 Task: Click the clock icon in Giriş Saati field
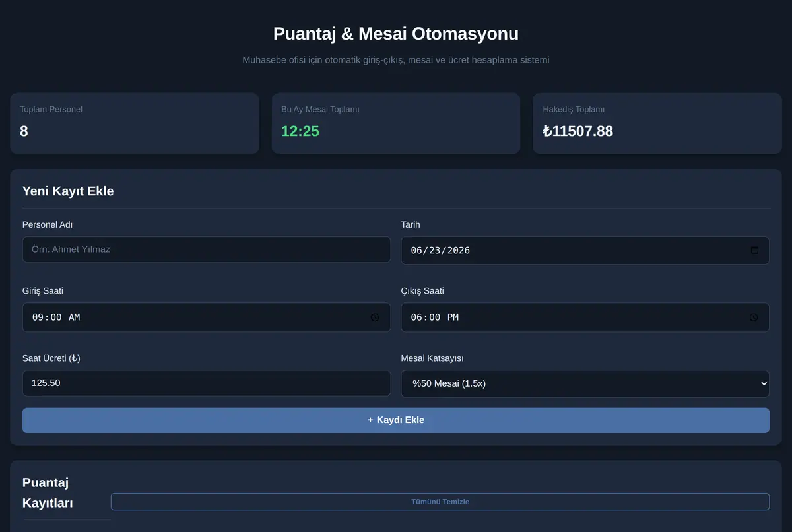[x=375, y=317]
